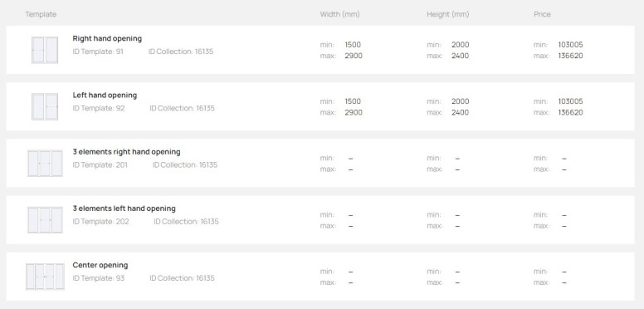The image size is (644, 309).
Task: Click the Center opening four-panel door icon
Action: 45,277
